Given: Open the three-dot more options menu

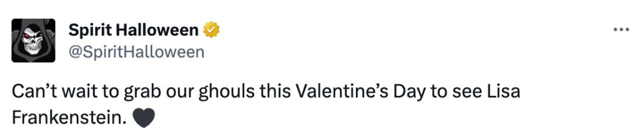Looking at the screenshot, I should tap(621, 30).
